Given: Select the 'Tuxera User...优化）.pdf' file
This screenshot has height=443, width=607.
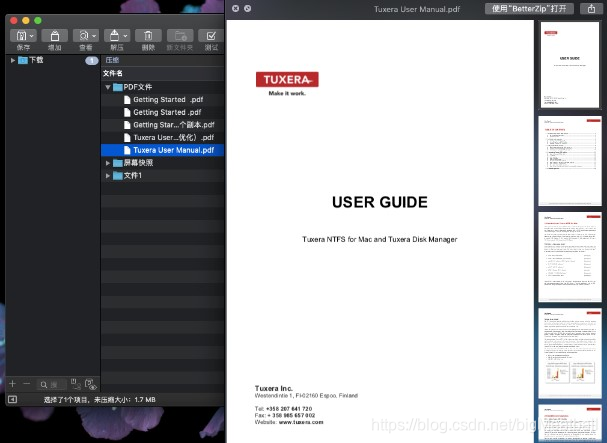Looking at the screenshot, I should (163, 137).
